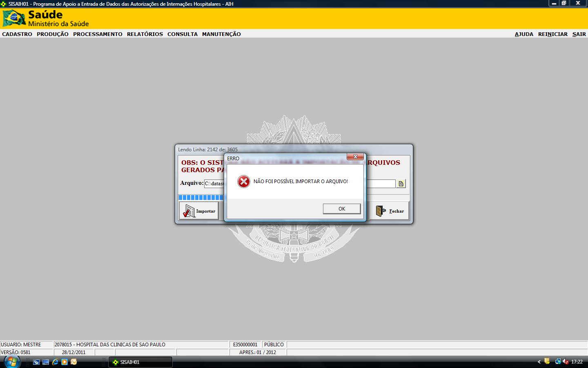Viewport: 588px width, 368px height.
Task: Launch Windows Media Player from quick launch
Action: pyautogui.click(x=65, y=362)
